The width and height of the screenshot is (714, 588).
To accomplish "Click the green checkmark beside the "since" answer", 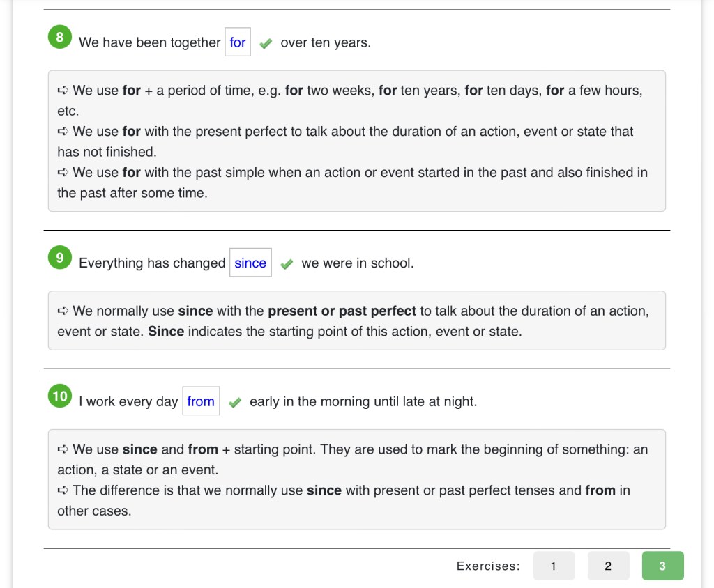I will pos(287,264).
